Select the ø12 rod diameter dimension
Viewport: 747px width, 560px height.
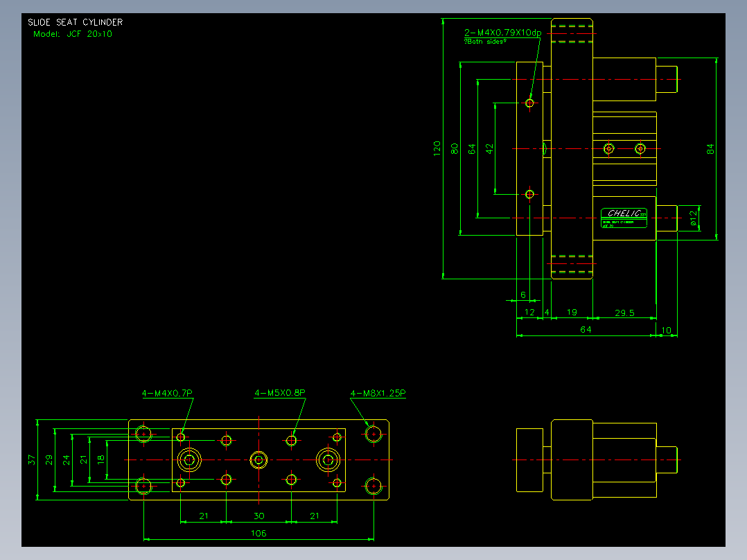pos(693,218)
